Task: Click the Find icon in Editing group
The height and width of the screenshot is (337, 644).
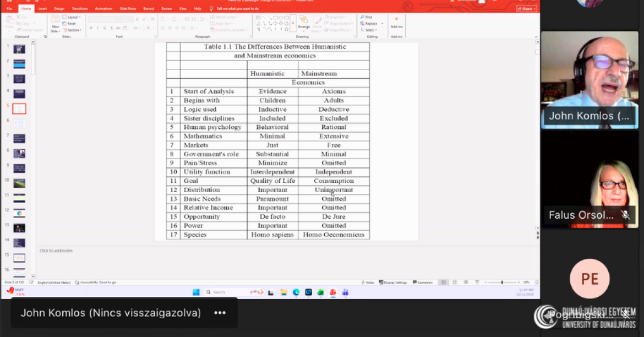Action: 367,17
